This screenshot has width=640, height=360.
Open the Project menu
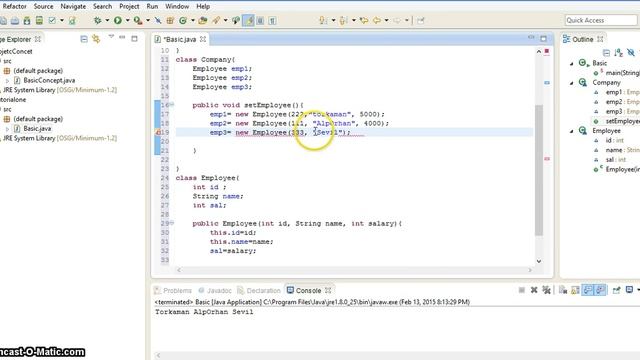[129, 7]
